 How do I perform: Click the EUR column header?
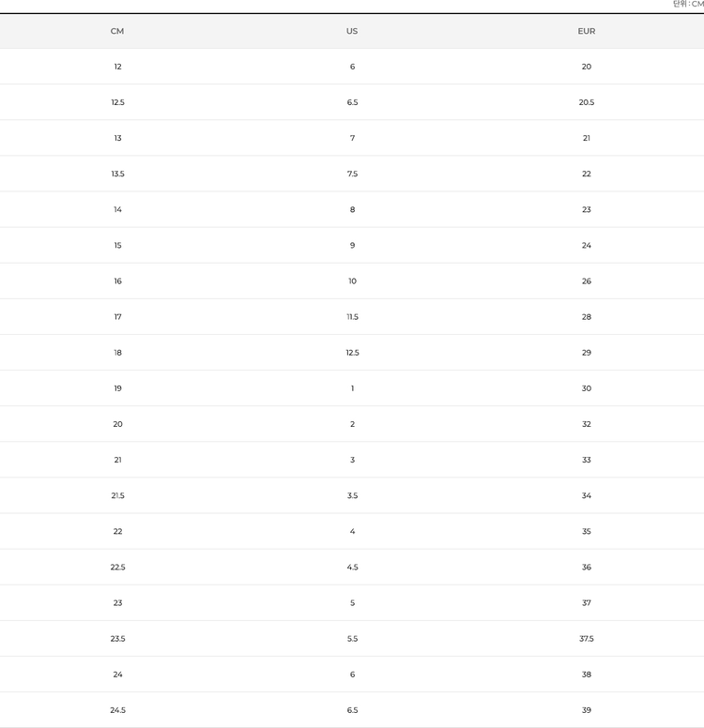[587, 31]
